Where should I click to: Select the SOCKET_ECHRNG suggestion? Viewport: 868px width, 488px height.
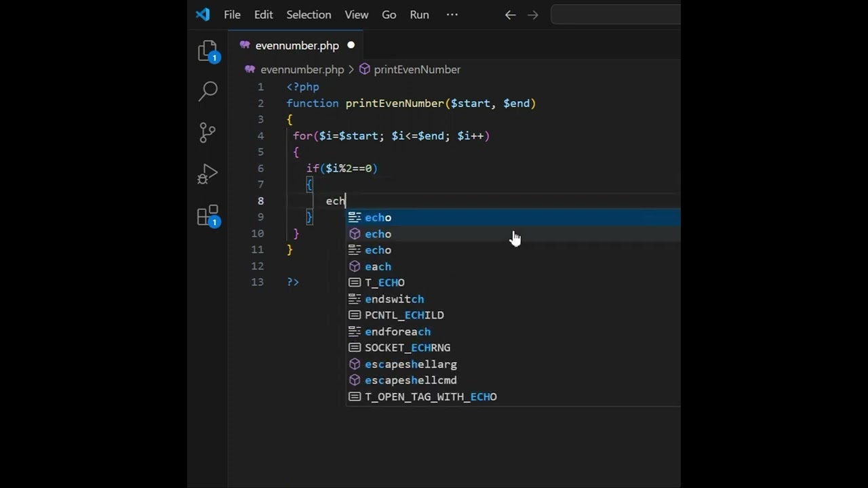pos(513,348)
